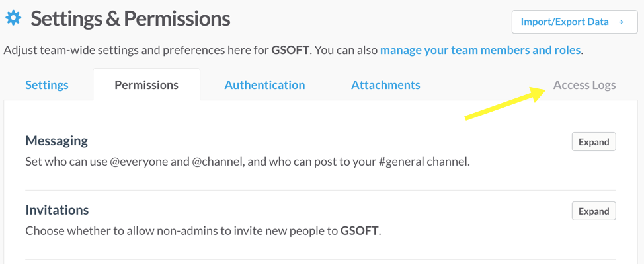Click the arrow icon in Import/Export Data
Viewport: 644px width, 264px height.
click(x=621, y=22)
